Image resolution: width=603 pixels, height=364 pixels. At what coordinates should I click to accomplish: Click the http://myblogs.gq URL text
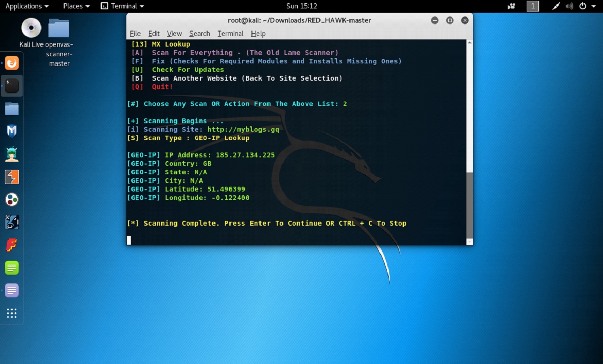pyautogui.click(x=243, y=129)
